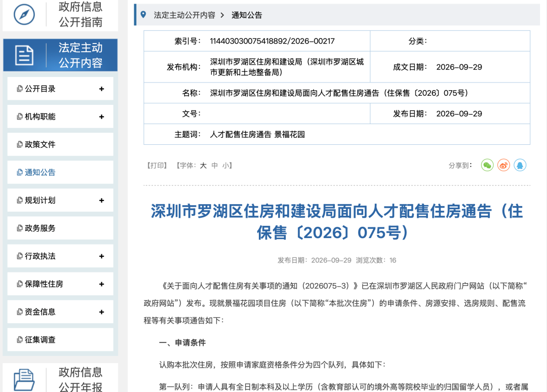Screen dimensions: 547x392
Task: Open 政府信息公开年报 section
Action: 60,378
